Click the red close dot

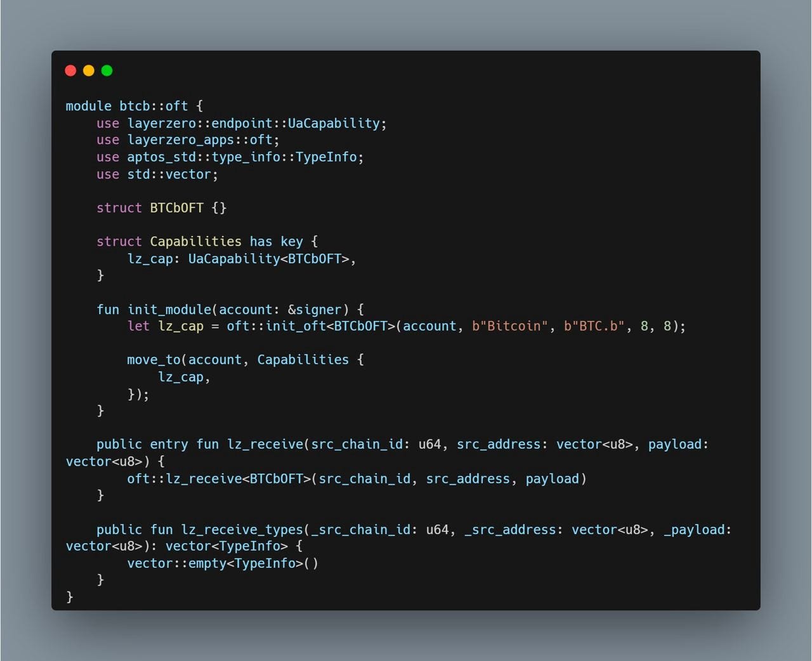(70, 70)
